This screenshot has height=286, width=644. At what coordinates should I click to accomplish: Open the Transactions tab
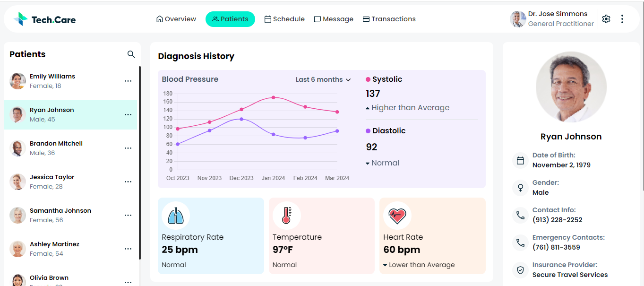point(389,19)
